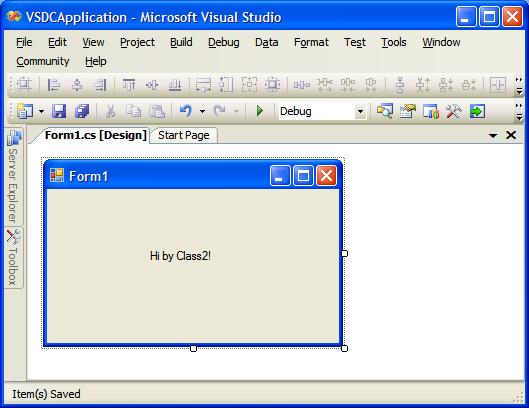529x408 pixels.
Task: Click Increase Vertical Spacing icon
Action: (x=423, y=84)
